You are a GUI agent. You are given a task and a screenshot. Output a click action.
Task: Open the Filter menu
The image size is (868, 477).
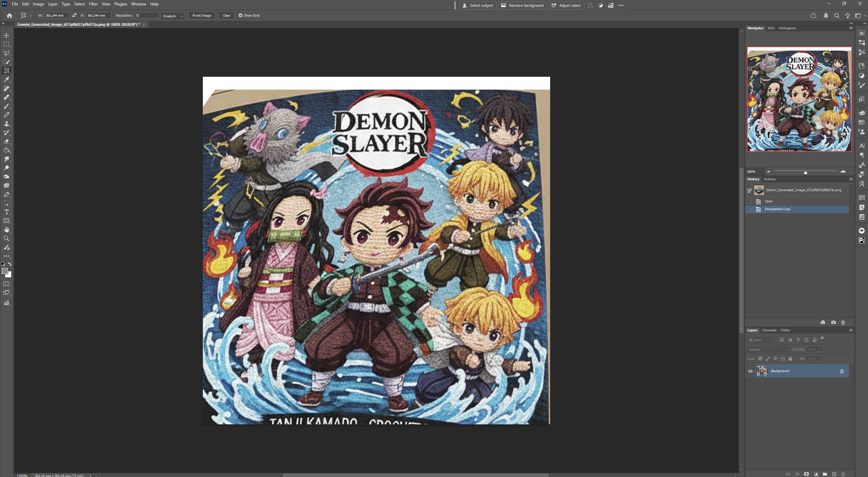[x=93, y=4]
